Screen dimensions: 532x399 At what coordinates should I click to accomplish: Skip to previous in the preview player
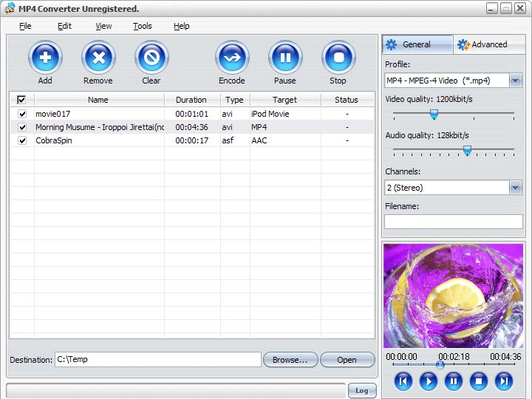tap(403, 381)
